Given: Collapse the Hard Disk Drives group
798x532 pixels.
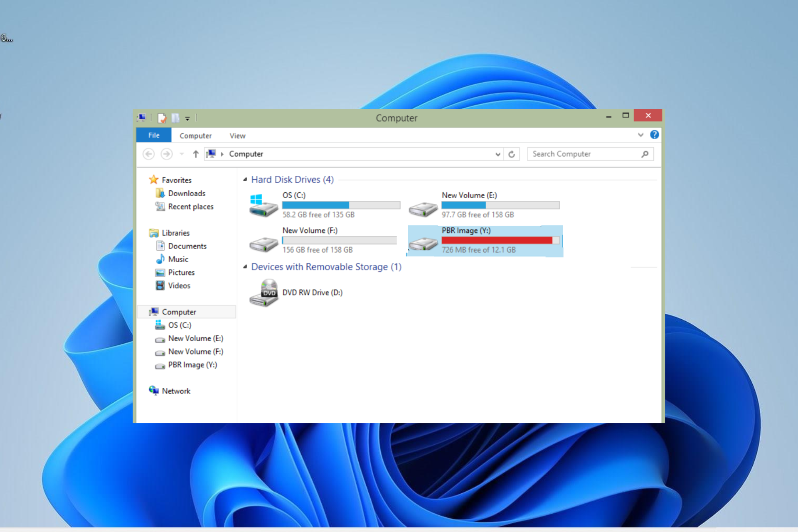Looking at the screenshot, I should tap(245, 180).
